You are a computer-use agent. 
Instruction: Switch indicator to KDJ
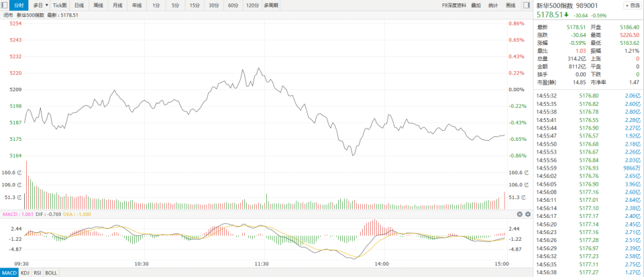[25, 273]
